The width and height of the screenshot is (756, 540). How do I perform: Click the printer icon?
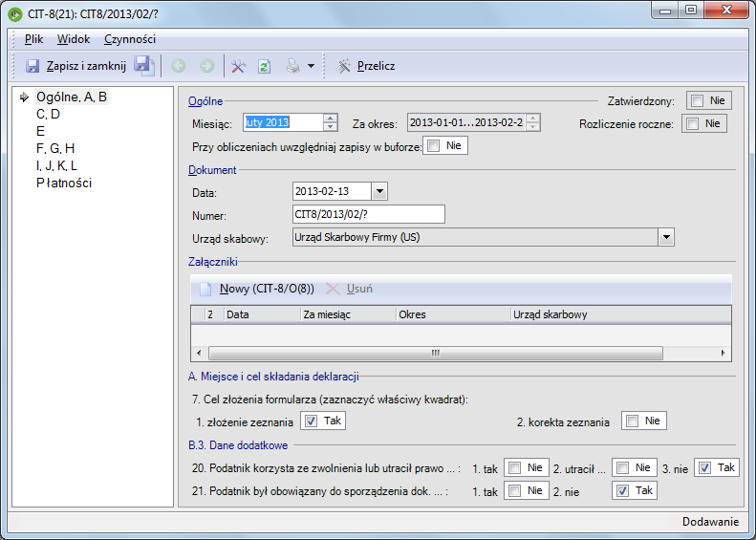click(x=293, y=66)
